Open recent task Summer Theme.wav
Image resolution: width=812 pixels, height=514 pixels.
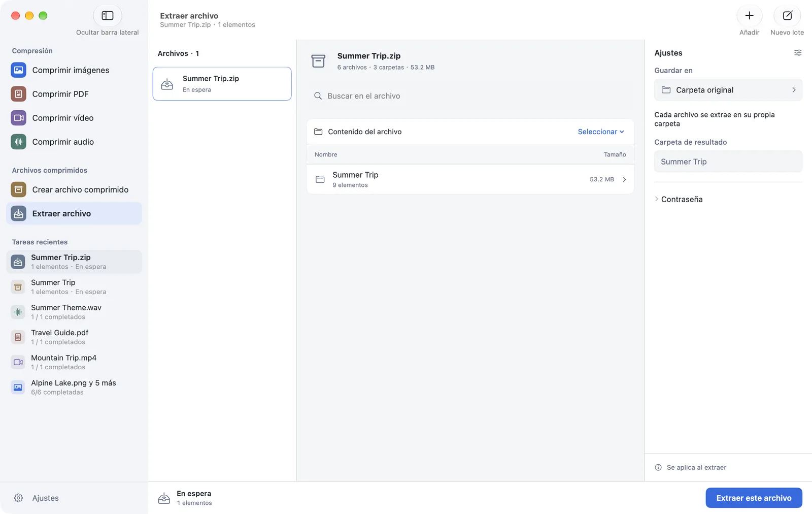click(74, 312)
